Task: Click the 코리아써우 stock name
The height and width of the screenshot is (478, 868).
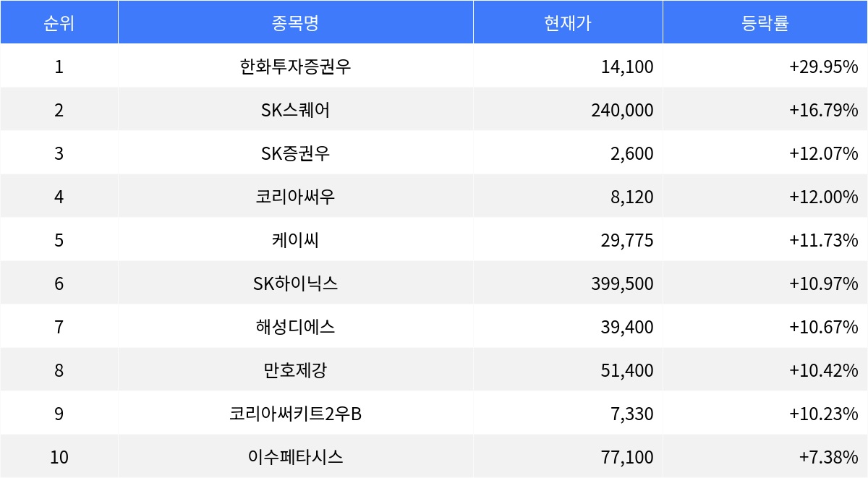Action: [x=295, y=197]
